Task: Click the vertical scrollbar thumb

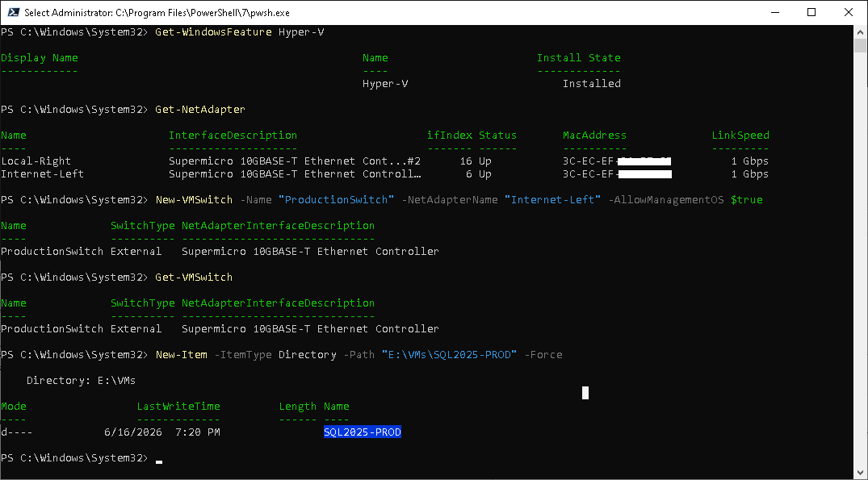Action: click(x=858, y=45)
